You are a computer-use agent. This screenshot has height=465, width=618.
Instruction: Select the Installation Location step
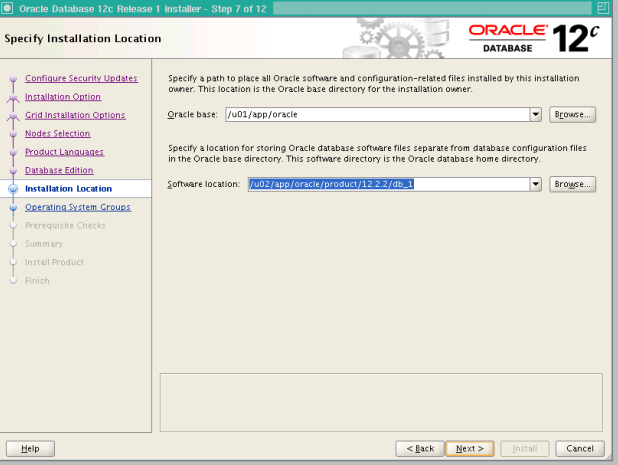click(69, 189)
